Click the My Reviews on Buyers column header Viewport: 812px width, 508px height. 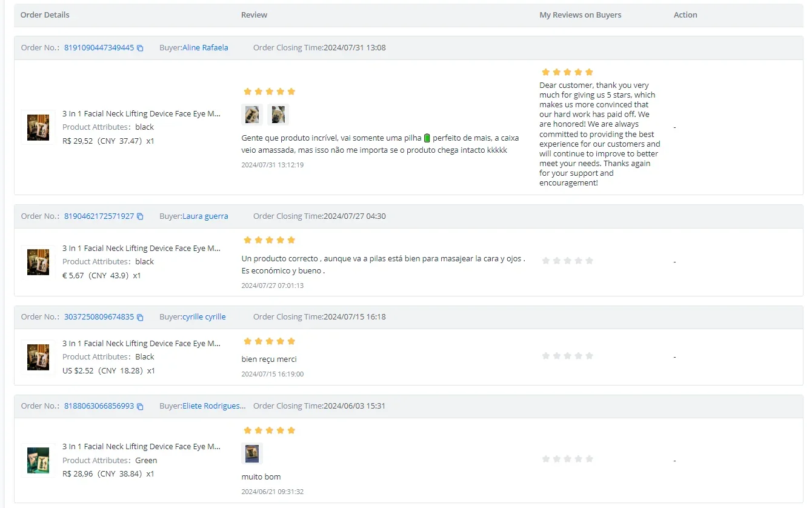[x=580, y=15]
